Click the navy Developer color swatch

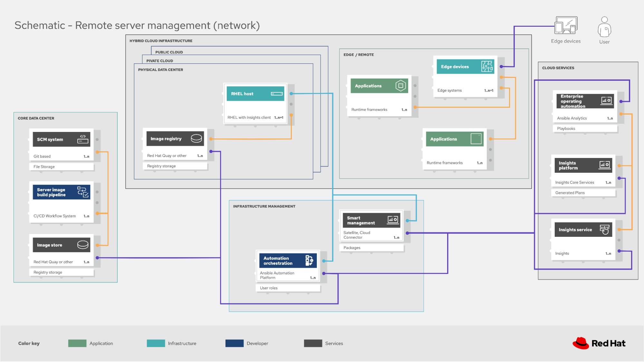[235, 343]
